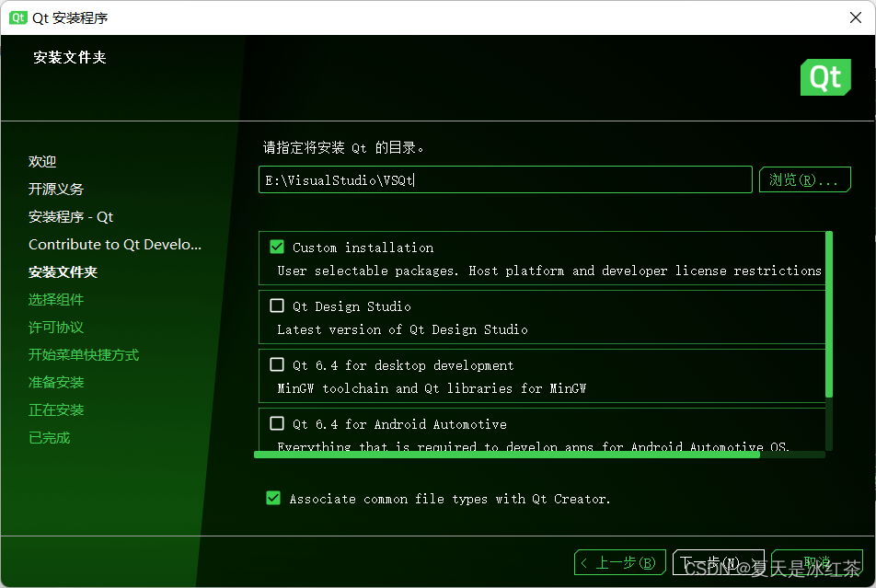Click the 请指定将安装 Qt 的目录 label
The height and width of the screenshot is (588, 876).
[x=343, y=147]
